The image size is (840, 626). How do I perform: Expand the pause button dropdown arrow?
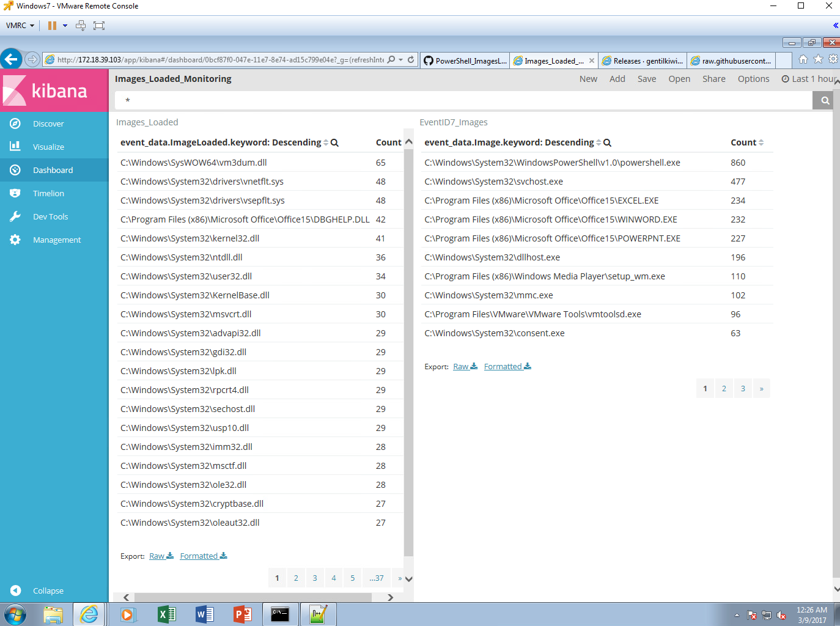[x=65, y=26]
